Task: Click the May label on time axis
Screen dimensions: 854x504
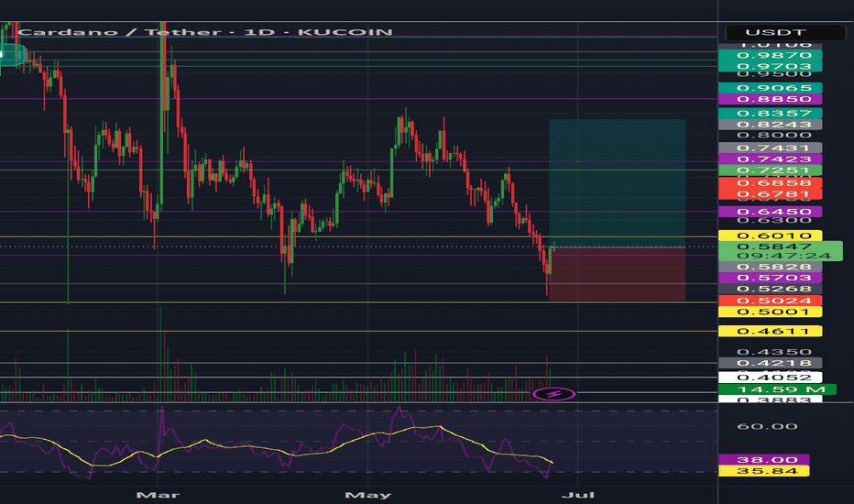Action: [368, 495]
